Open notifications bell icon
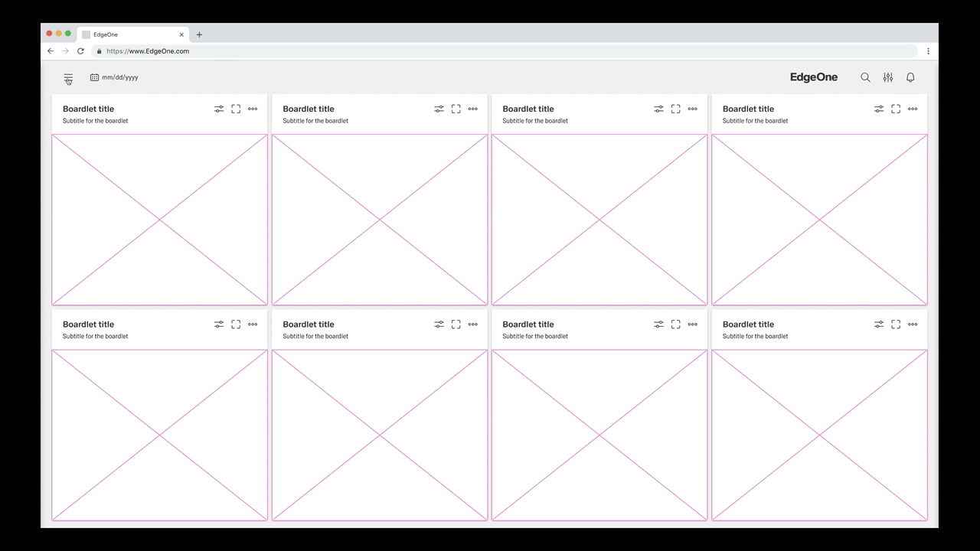The width and height of the screenshot is (980, 551). click(x=910, y=77)
